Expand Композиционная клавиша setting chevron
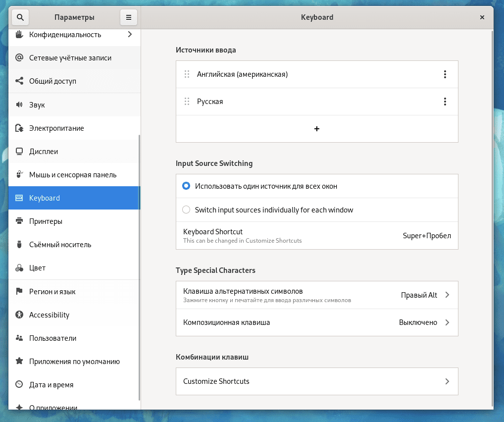Screen dimensions: 504x422 447,322
